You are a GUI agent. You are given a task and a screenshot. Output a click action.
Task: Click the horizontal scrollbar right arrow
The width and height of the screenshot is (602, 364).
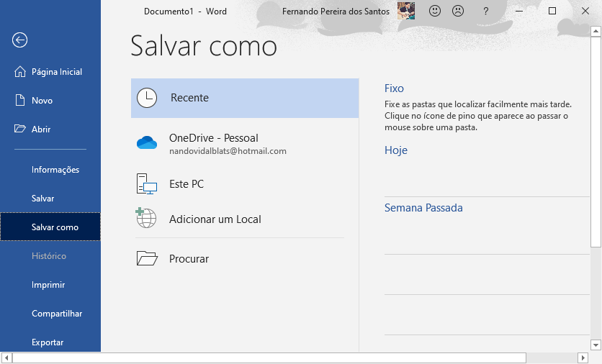click(583, 358)
